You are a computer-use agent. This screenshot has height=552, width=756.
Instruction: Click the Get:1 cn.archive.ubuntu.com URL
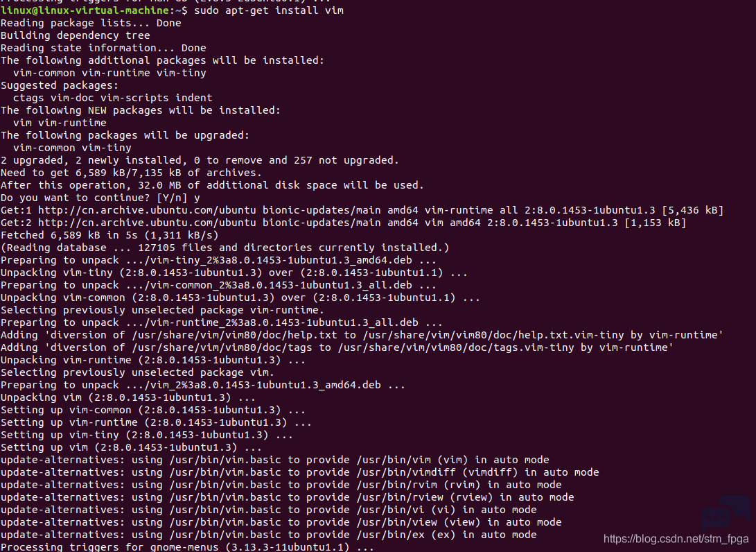pyautogui.click(x=147, y=210)
